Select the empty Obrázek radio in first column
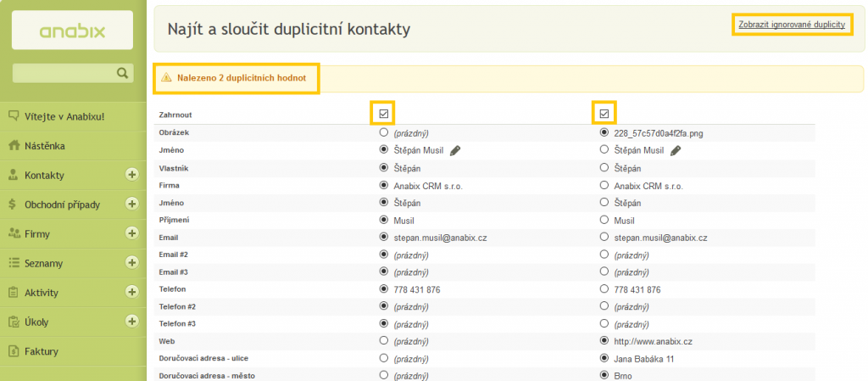This screenshot has width=868, height=381. (385, 132)
